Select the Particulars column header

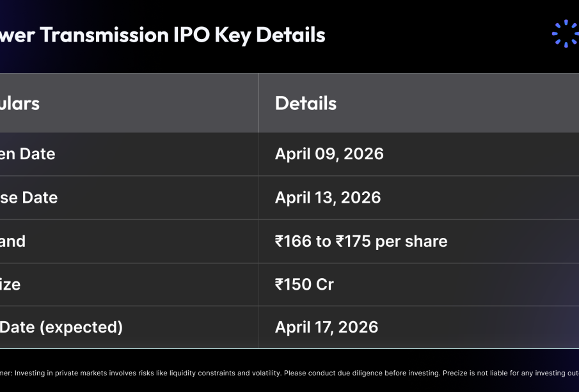pyautogui.click(x=19, y=103)
